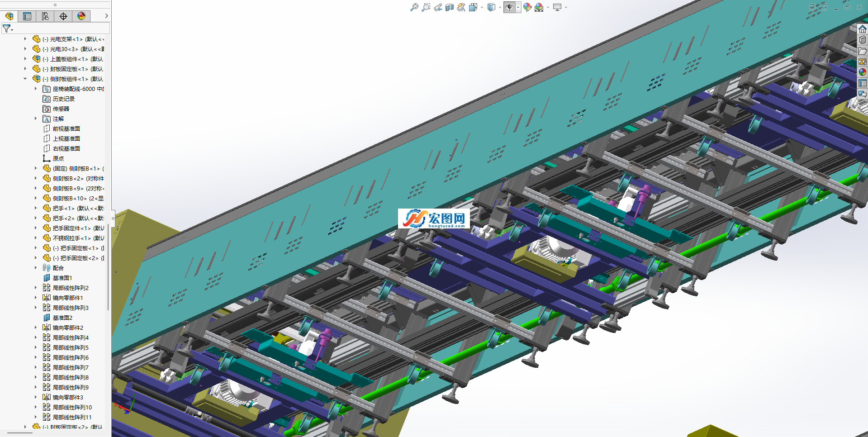Click the View Orientation cube icon
Screen dimensions: 868x437
coord(474,7)
